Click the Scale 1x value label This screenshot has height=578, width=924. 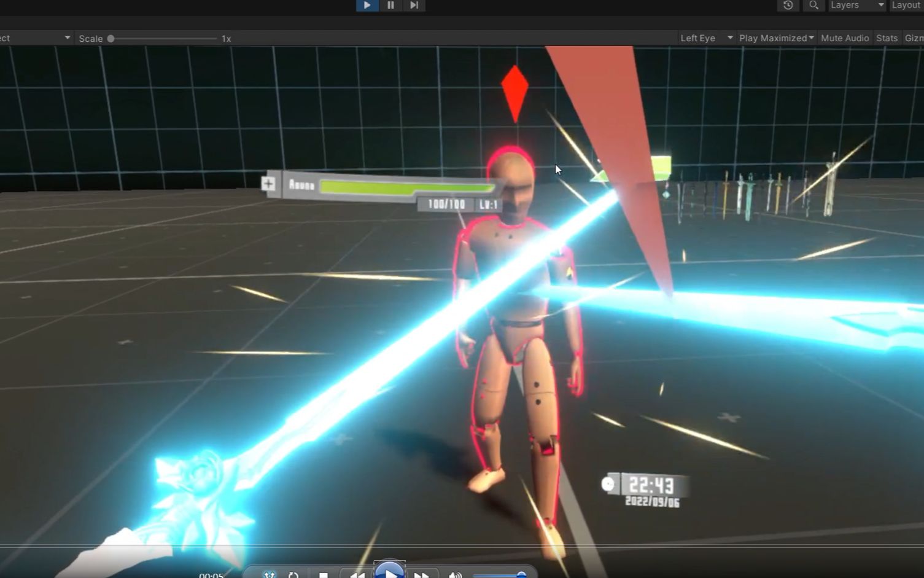[x=226, y=39]
